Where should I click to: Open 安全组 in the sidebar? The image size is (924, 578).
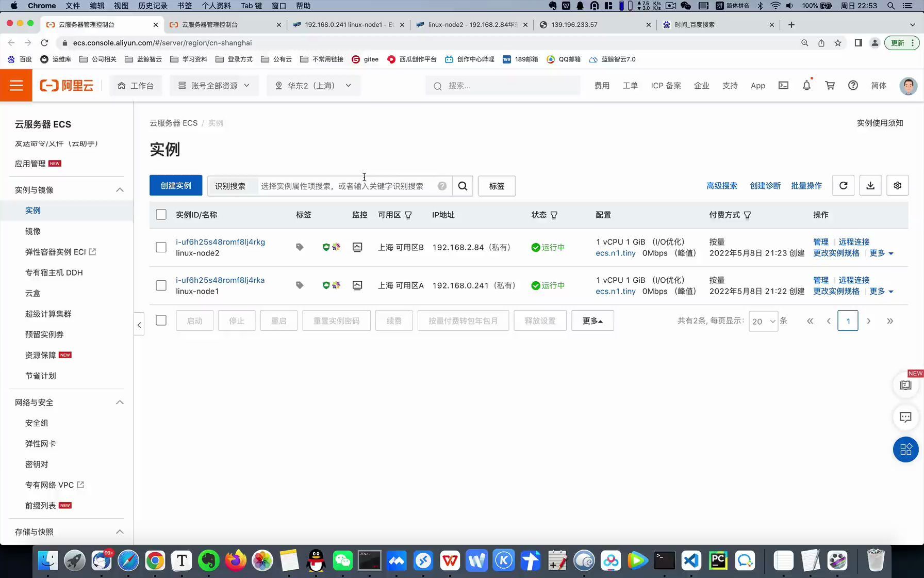tap(37, 423)
